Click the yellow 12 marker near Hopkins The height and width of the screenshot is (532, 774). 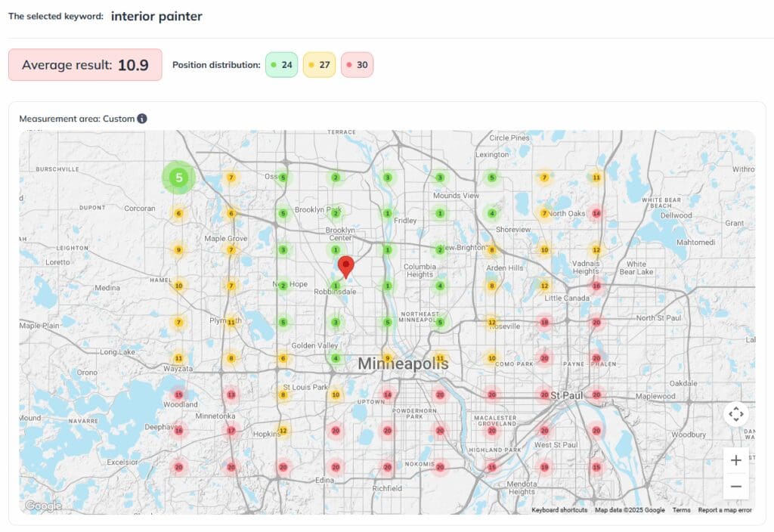pyautogui.click(x=283, y=431)
